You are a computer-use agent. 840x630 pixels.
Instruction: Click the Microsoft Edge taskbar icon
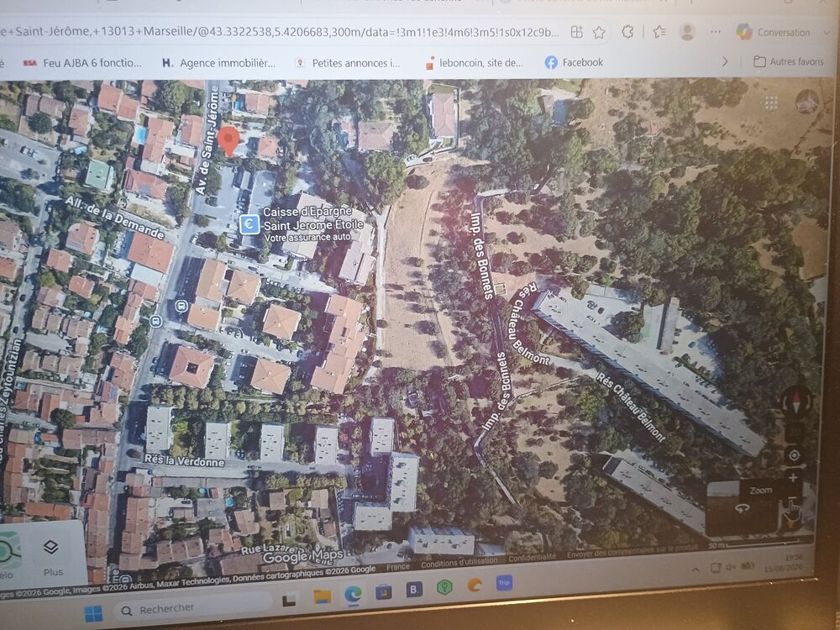pos(353,594)
